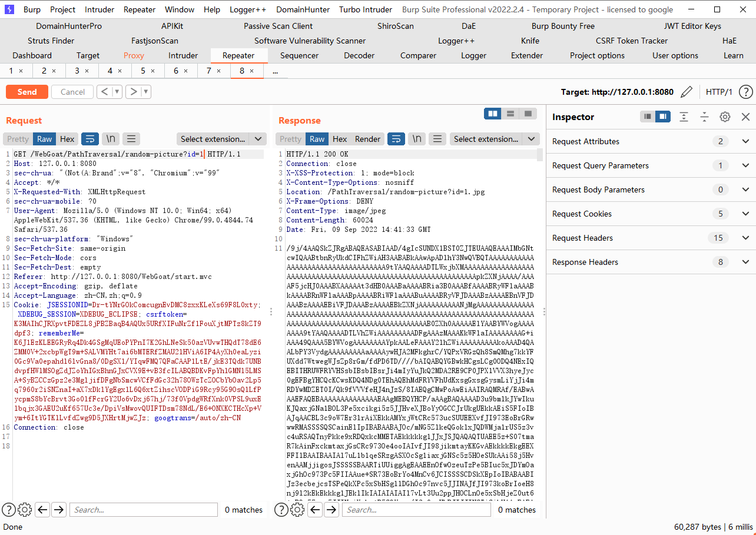Open the Turbo Intruder menu
Image resolution: width=756 pixels, height=535 pixels.
click(365, 9)
